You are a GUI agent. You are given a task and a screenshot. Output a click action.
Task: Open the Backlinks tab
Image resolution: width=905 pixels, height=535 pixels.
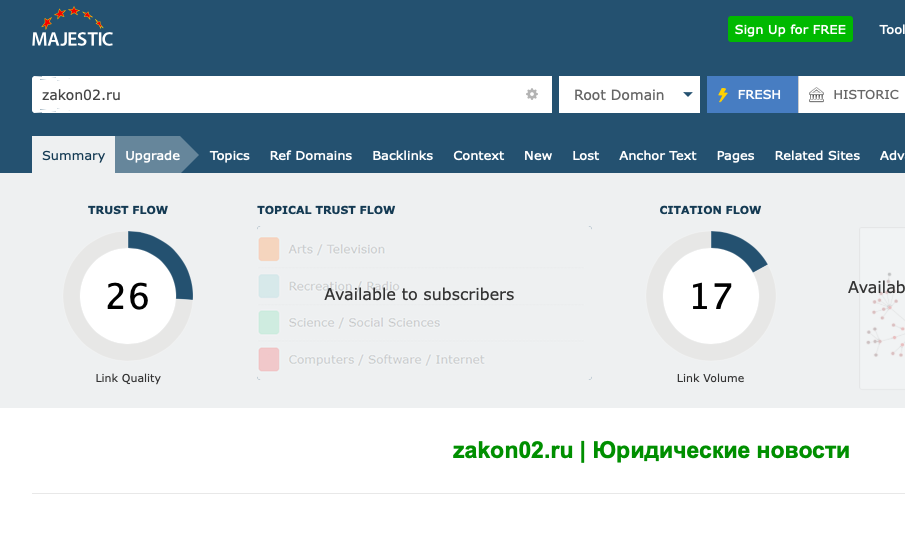click(x=402, y=155)
